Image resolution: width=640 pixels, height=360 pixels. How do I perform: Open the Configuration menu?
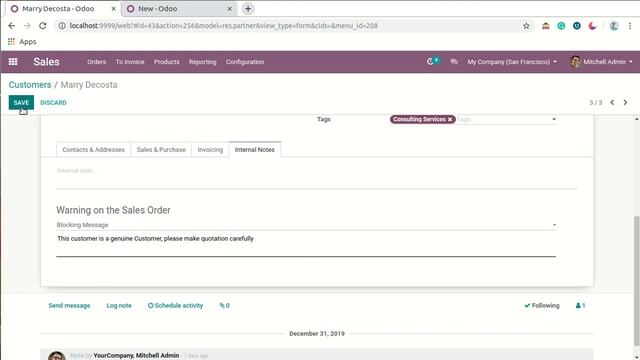click(x=245, y=62)
